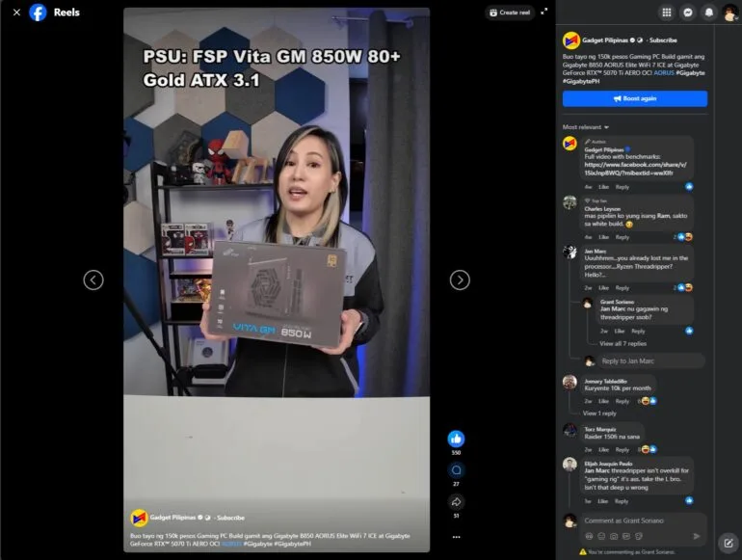Screen dimensions: 742x560
Task: Open the notifications bell
Action: click(x=709, y=13)
